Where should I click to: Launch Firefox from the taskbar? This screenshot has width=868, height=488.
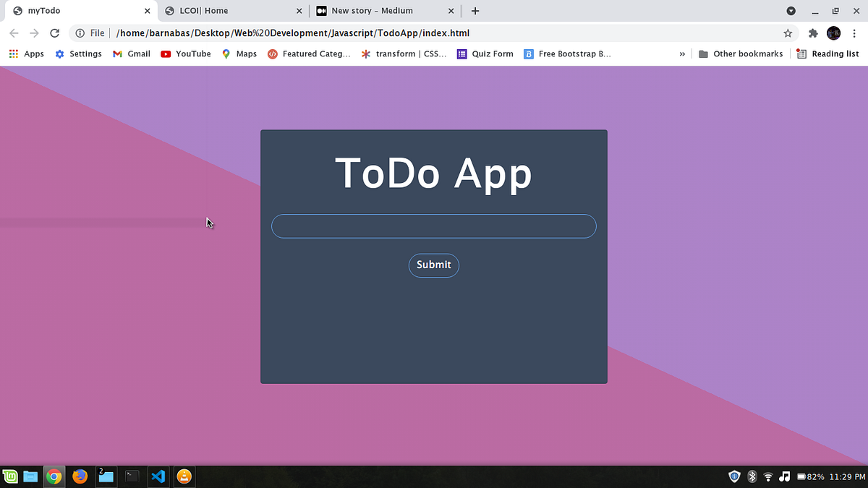click(80, 476)
